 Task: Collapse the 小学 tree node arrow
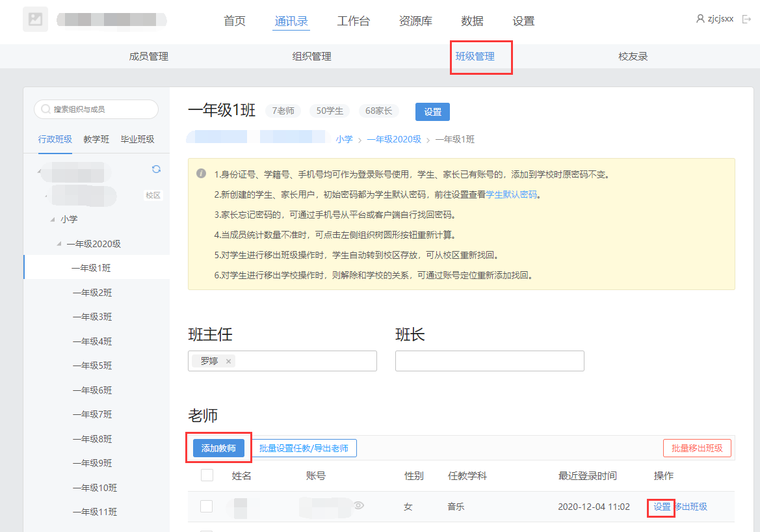click(53, 220)
